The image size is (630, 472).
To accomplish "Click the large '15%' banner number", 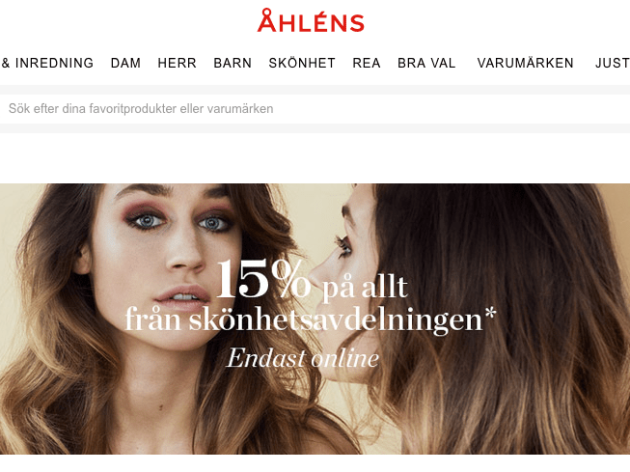I will point(263,278).
